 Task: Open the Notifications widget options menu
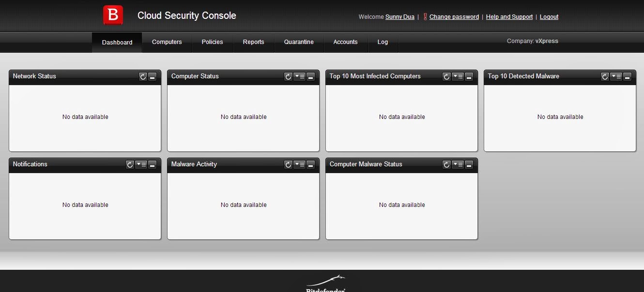(x=141, y=165)
